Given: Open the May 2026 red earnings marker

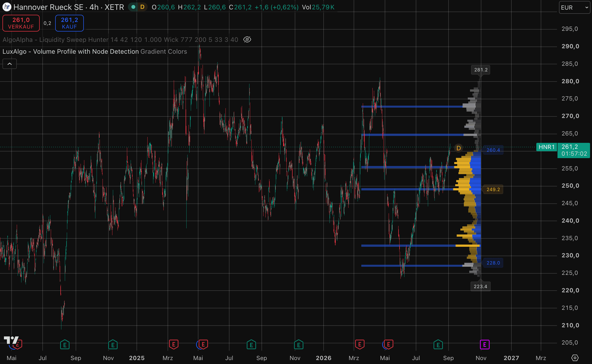Looking at the screenshot, I should click(388, 345).
